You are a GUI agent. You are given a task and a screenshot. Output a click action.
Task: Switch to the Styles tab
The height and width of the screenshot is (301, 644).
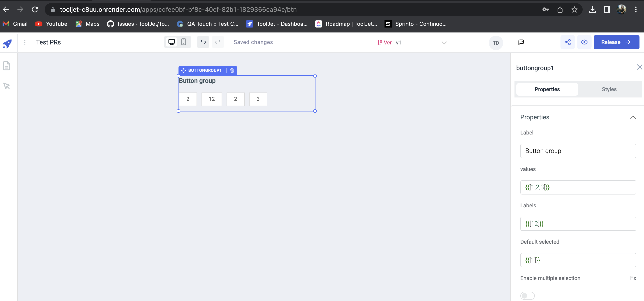coord(609,89)
